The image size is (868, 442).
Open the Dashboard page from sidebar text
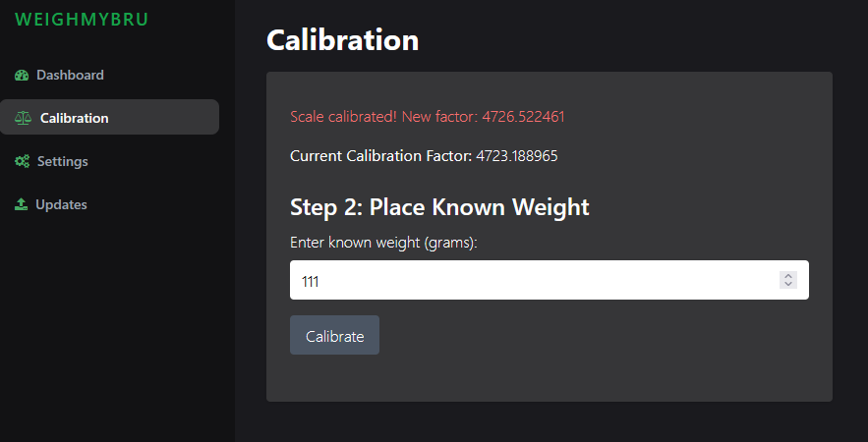pos(70,75)
